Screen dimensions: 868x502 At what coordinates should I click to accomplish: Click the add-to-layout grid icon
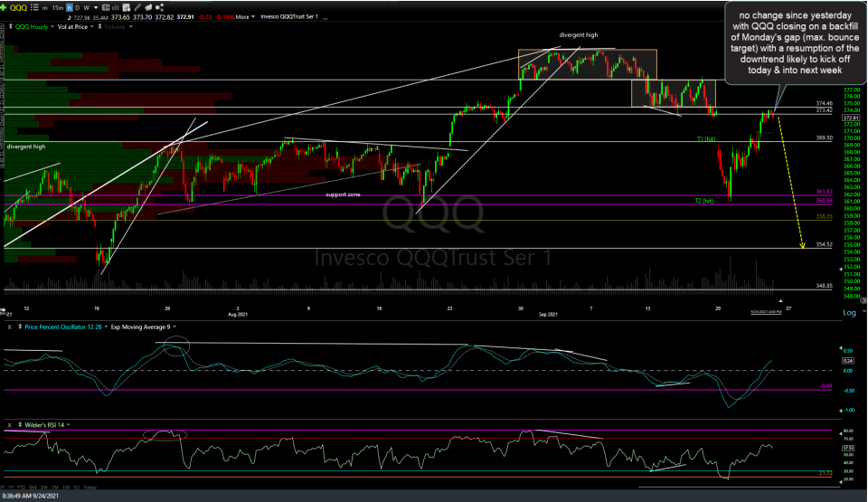pos(127,8)
